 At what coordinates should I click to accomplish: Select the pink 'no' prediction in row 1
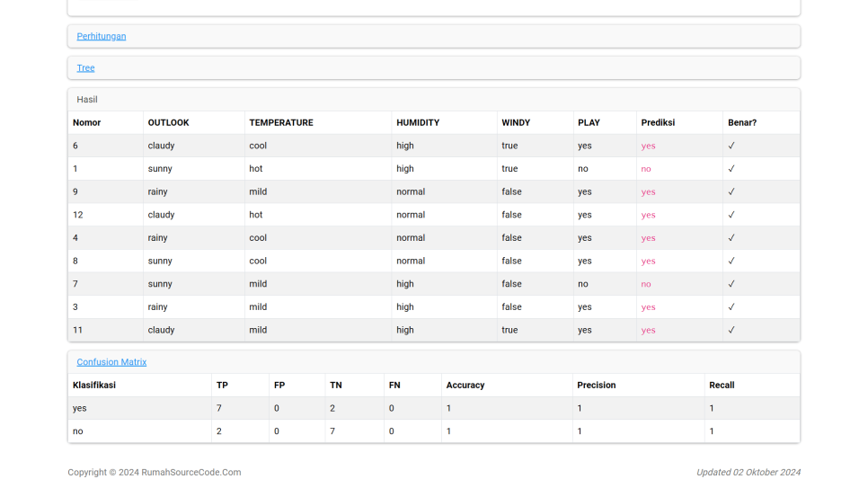pos(646,169)
